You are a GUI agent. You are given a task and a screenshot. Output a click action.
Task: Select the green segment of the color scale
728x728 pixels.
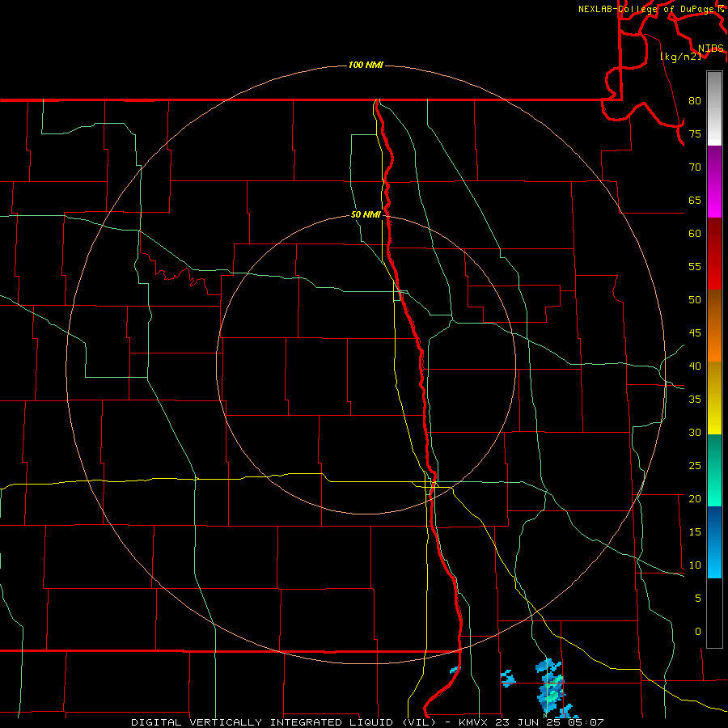(714, 470)
